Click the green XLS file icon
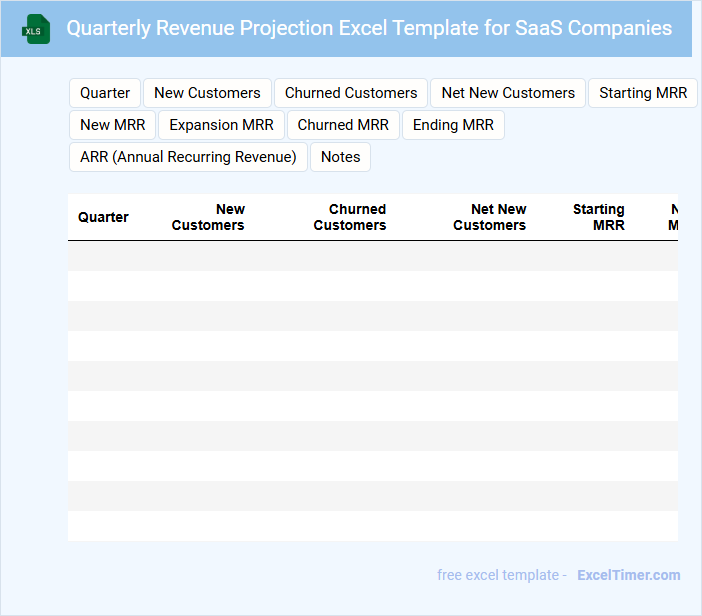Viewport: 702px width, 616px height. click(x=36, y=29)
